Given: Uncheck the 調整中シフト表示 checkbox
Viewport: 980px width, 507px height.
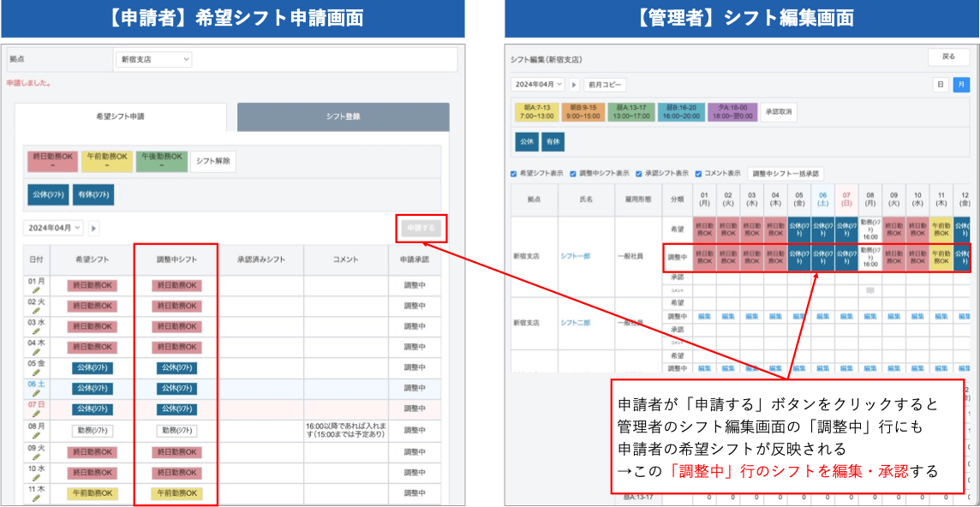Looking at the screenshot, I should click(573, 173).
